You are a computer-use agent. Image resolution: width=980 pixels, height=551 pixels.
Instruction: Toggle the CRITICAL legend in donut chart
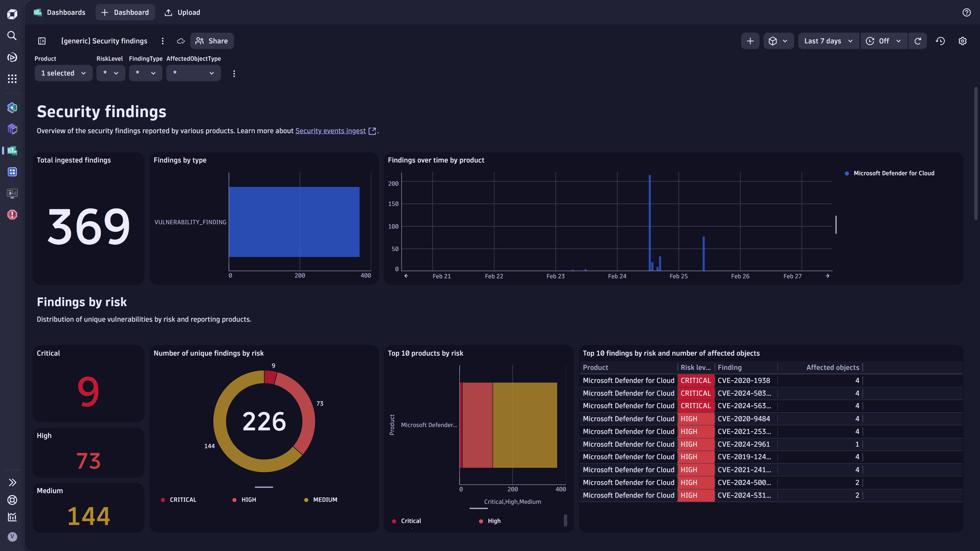(179, 500)
